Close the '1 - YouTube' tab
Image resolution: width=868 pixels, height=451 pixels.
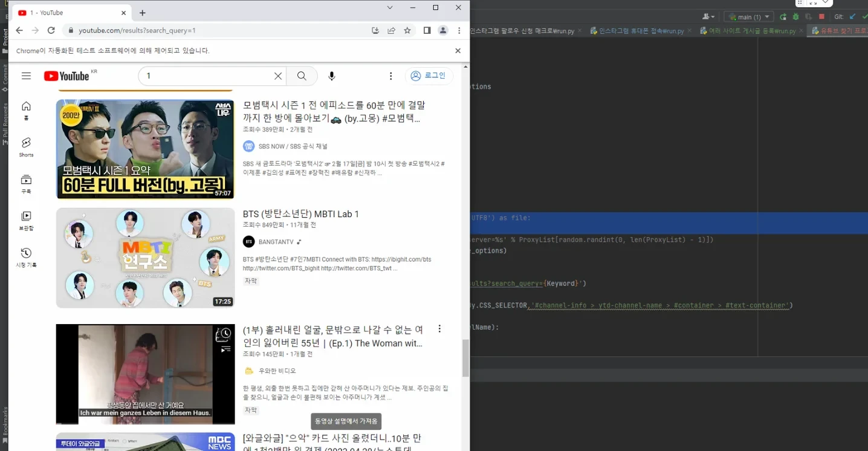click(x=123, y=13)
